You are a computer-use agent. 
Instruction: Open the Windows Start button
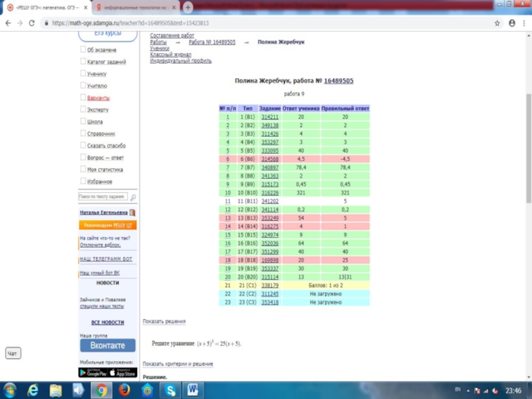pyautogui.click(x=10, y=390)
